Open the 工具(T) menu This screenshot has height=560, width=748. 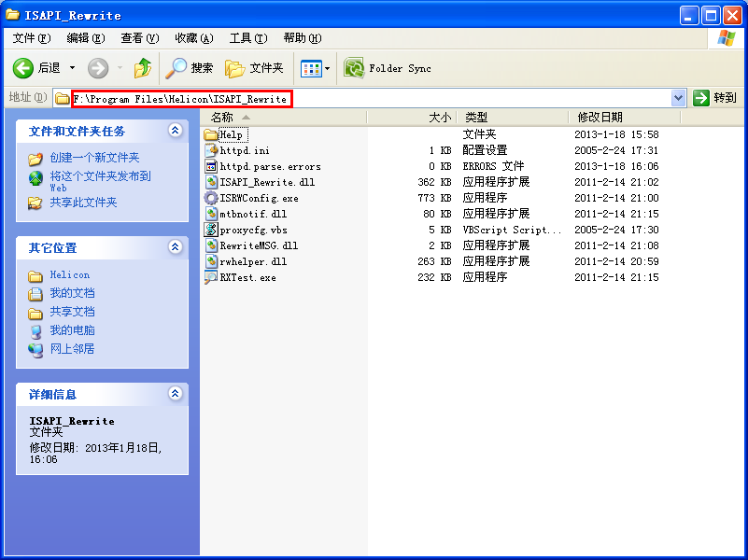248,38
